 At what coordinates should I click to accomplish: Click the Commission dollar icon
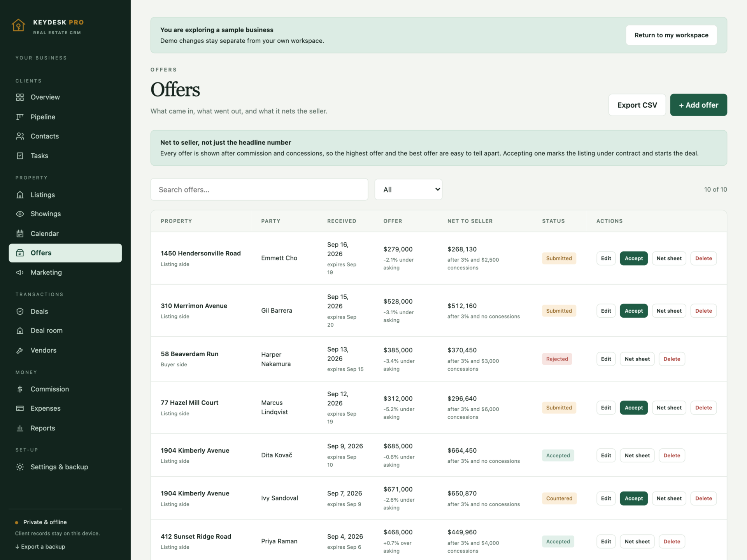pyautogui.click(x=20, y=389)
